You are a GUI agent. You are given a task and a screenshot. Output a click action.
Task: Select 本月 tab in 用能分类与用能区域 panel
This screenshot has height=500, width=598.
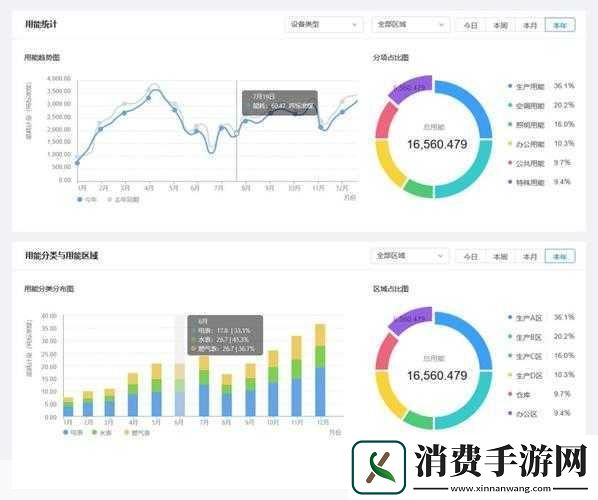coord(530,257)
